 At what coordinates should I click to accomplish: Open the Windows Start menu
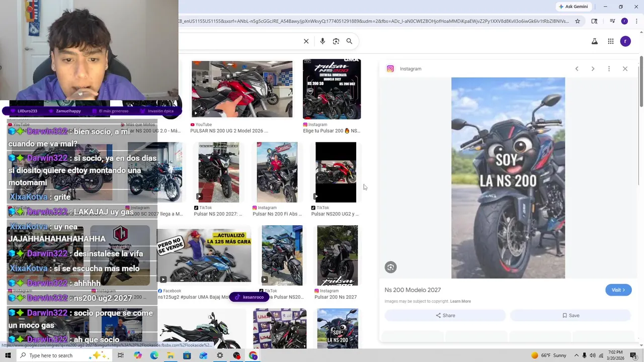coord(8,355)
